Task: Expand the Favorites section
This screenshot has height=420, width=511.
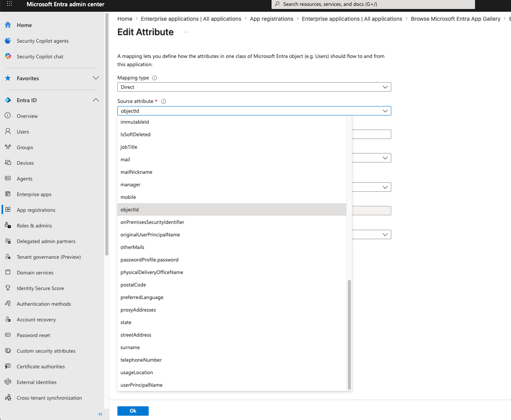Action: click(x=96, y=78)
